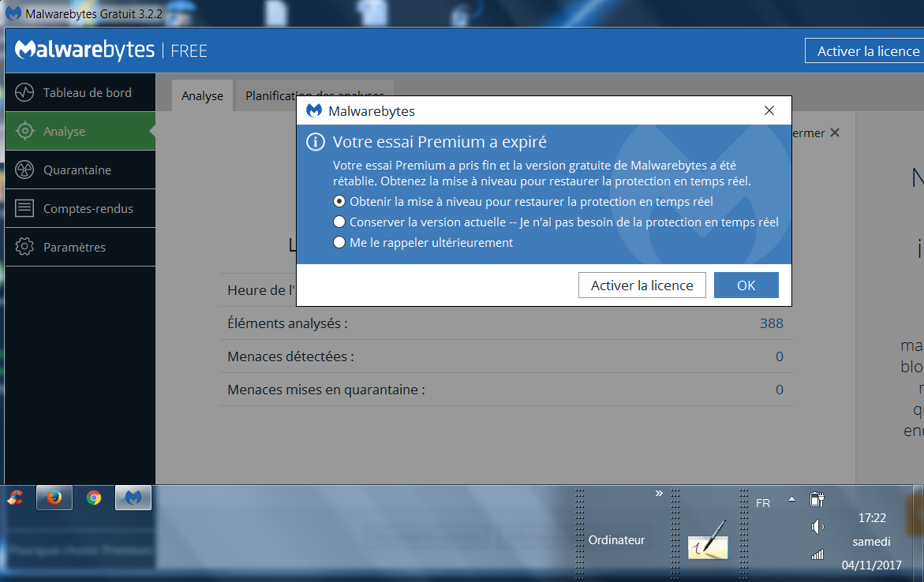Pick the 'Me le rappeler ultérieurement' option
Image resolution: width=924 pixels, height=582 pixels.
click(339, 243)
